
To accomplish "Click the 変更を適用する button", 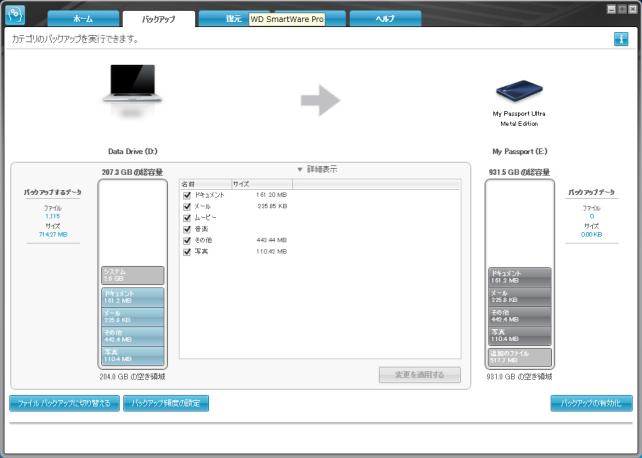I will (x=420, y=375).
